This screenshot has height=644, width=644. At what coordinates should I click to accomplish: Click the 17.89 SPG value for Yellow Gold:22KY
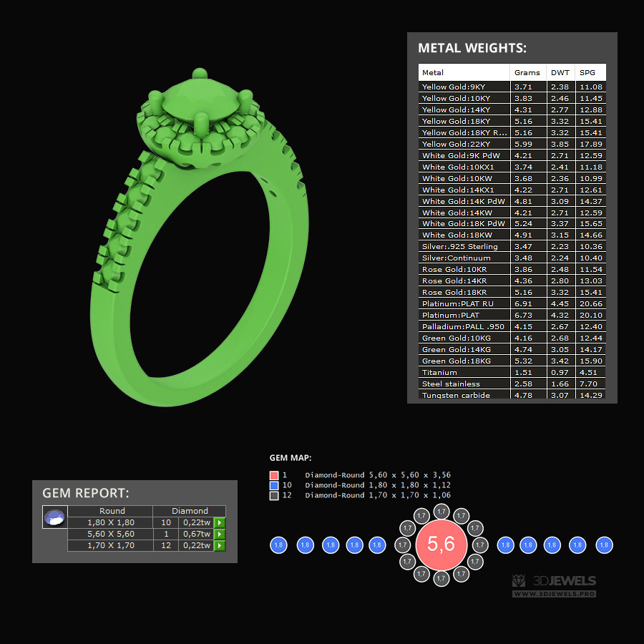coord(591,144)
